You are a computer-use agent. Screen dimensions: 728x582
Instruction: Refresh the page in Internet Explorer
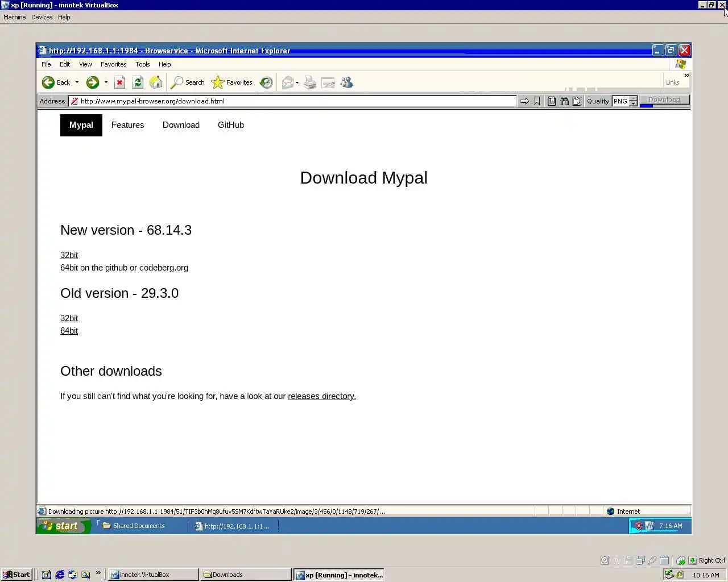(x=138, y=82)
